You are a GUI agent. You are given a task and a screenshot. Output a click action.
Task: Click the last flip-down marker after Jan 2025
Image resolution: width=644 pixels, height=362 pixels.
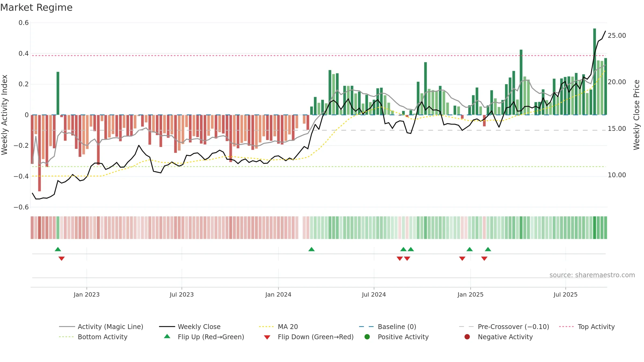(x=484, y=258)
